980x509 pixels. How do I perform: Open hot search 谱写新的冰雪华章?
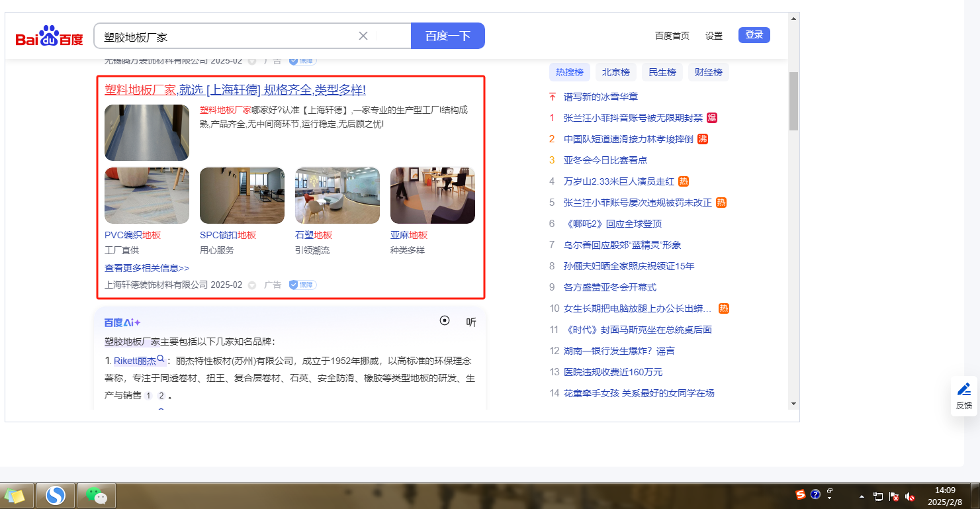click(x=601, y=97)
